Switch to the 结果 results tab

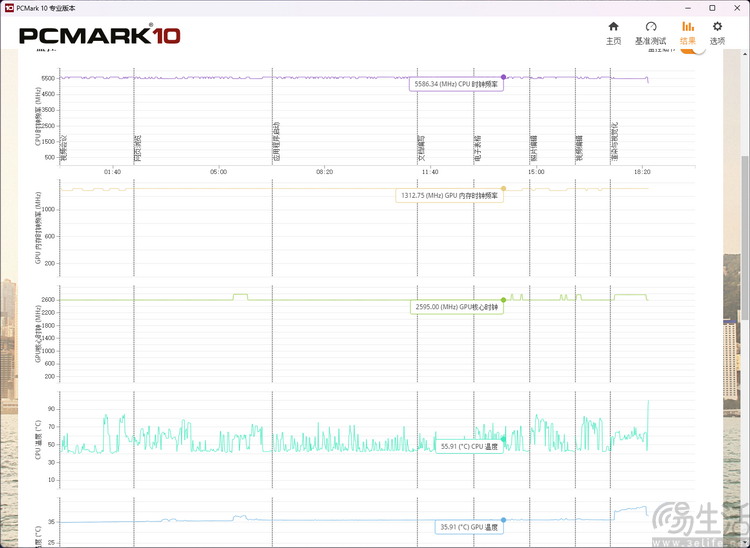pos(688,33)
